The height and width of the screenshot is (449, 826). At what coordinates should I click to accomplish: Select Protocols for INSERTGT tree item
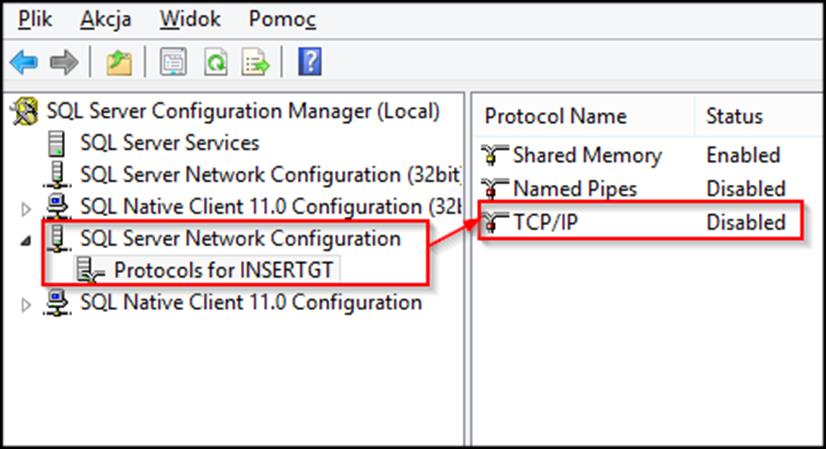coord(223,270)
